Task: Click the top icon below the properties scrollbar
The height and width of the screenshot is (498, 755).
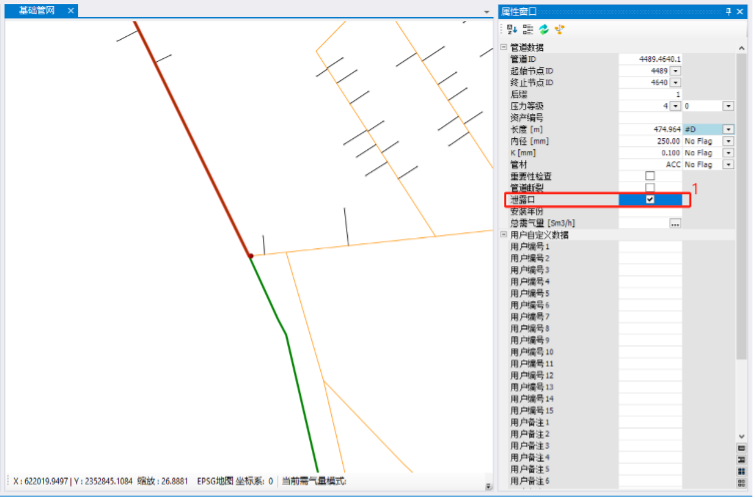Action: click(x=741, y=448)
